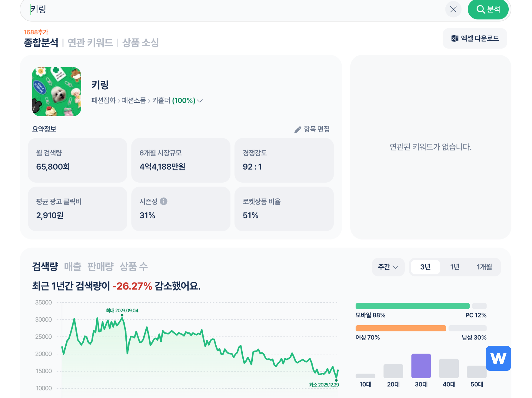
Task: Open the 주간 interval dropdown
Action: point(388,267)
